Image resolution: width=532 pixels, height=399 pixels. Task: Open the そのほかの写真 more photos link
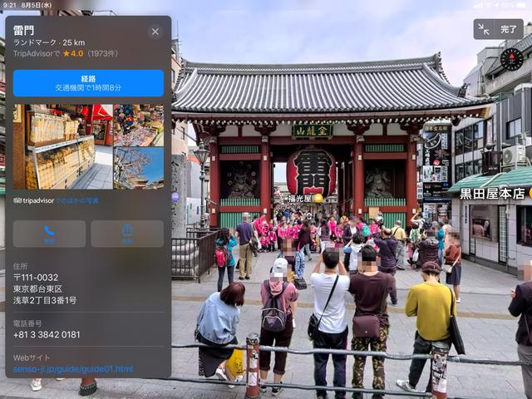coord(81,200)
